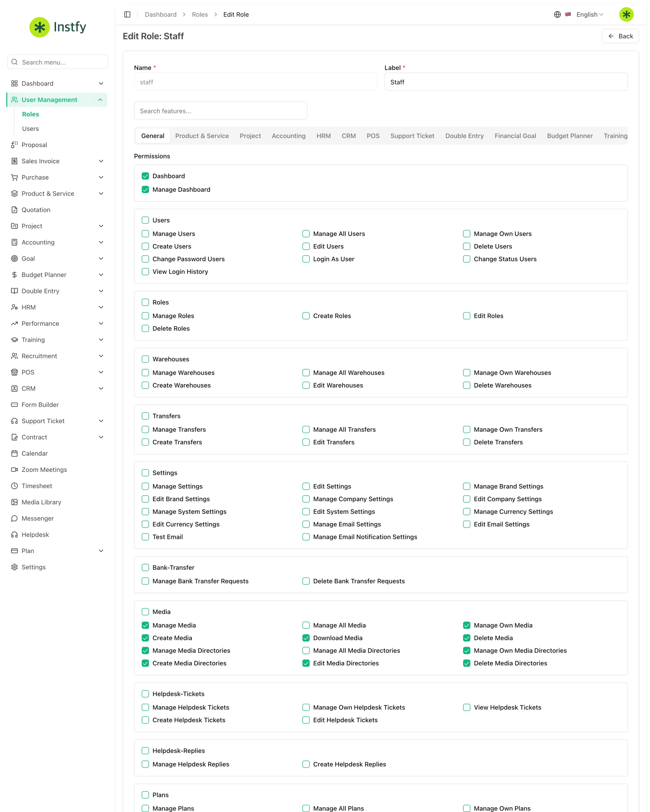The image size is (650, 812).
Task: Open Users in the sidebar
Action: click(x=30, y=129)
